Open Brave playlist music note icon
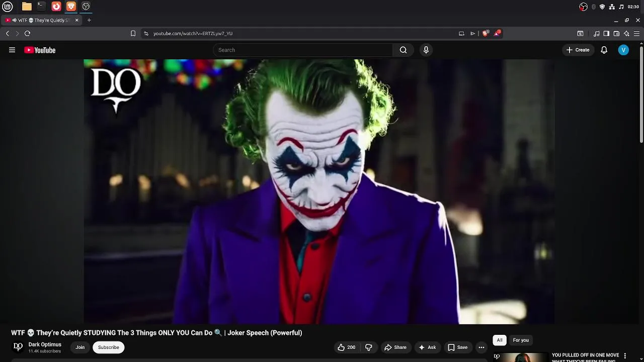The width and height of the screenshot is (644, 362). 597,33
